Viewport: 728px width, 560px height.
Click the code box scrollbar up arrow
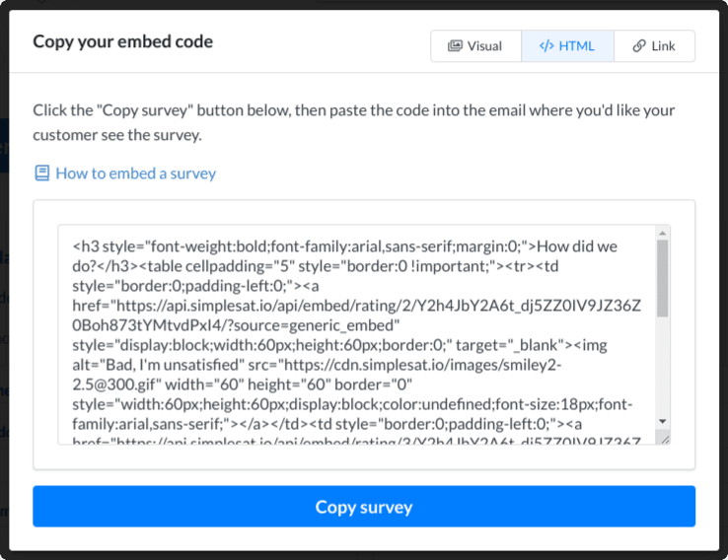(663, 234)
